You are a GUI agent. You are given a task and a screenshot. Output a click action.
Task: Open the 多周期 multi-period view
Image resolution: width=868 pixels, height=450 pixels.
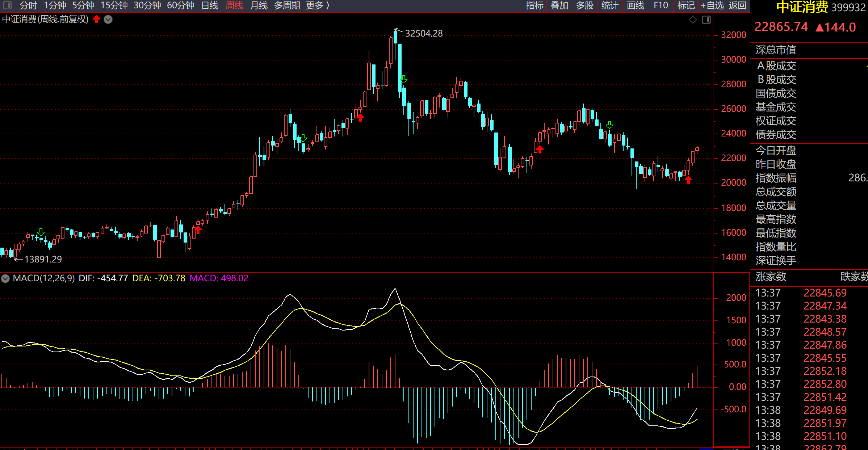coord(287,5)
